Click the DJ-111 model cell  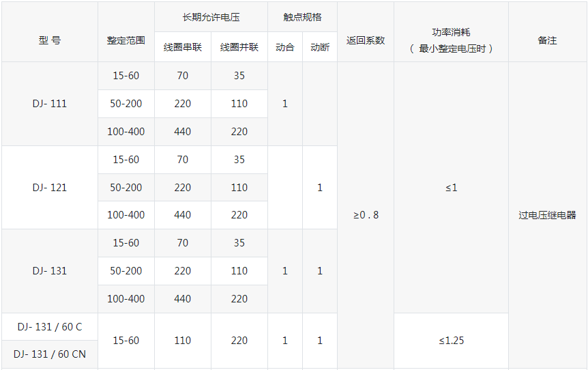coord(49,104)
